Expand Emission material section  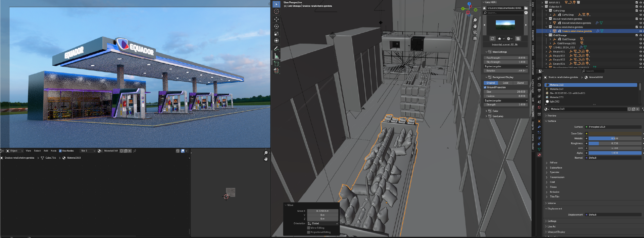pos(547,192)
